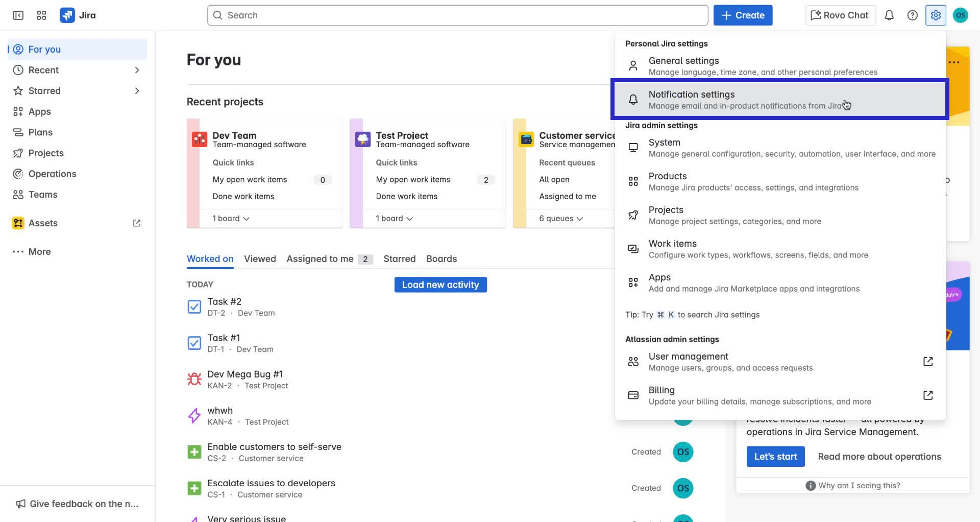Collapse the sidebar with the panel icon

(x=17, y=15)
